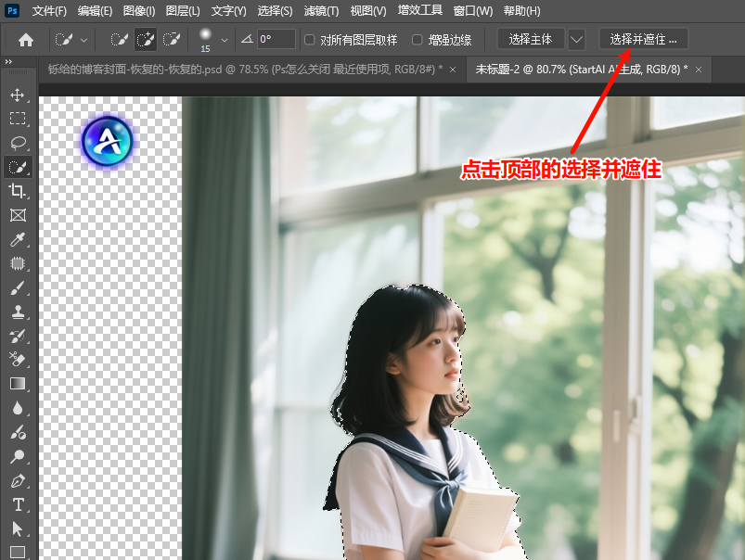The width and height of the screenshot is (745, 560).
Task: Select the Clone Stamp tool
Action: 18,312
